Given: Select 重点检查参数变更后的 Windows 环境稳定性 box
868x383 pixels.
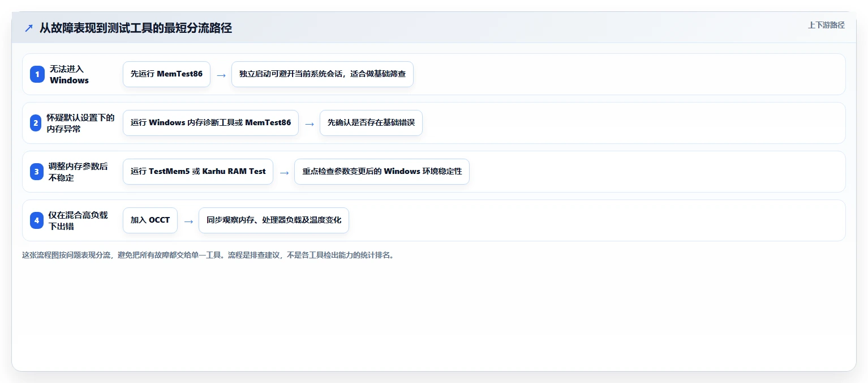Looking at the screenshot, I should point(382,172).
